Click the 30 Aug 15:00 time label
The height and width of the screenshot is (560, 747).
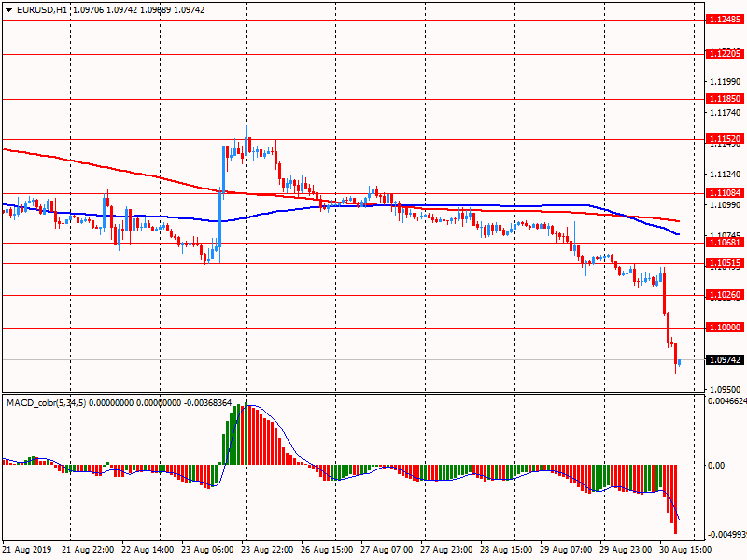pos(685,550)
